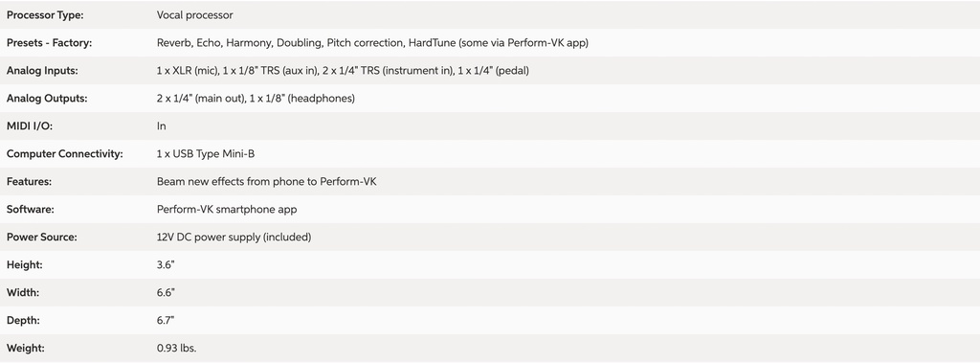The image size is (980, 363).
Task: Click the Power Source label
Action: (x=42, y=238)
